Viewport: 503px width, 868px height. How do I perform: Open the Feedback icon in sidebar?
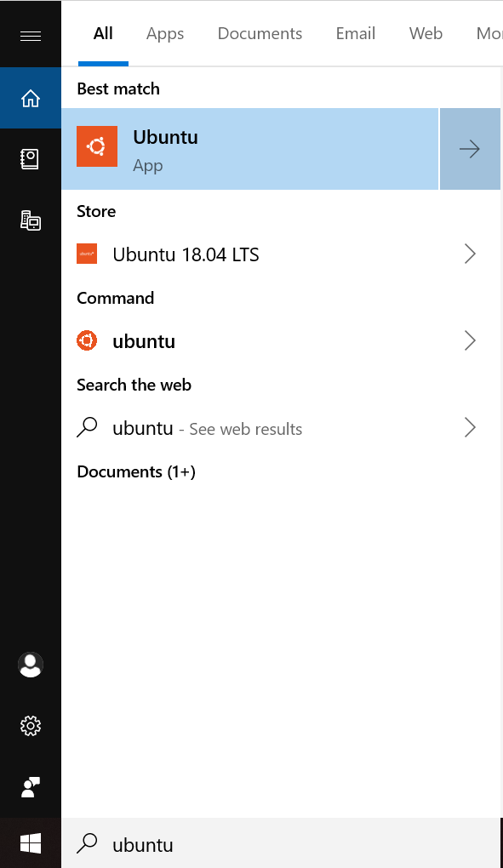[x=31, y=787]
